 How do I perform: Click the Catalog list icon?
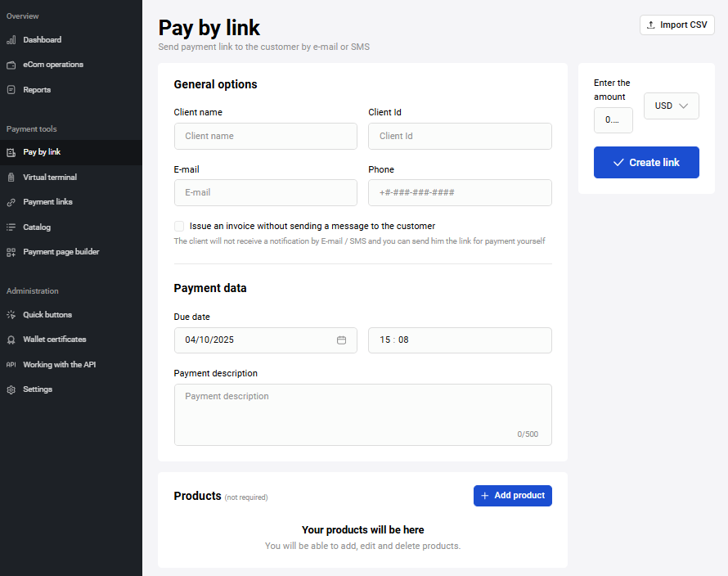pyautogui.click(x=11, y=227)
